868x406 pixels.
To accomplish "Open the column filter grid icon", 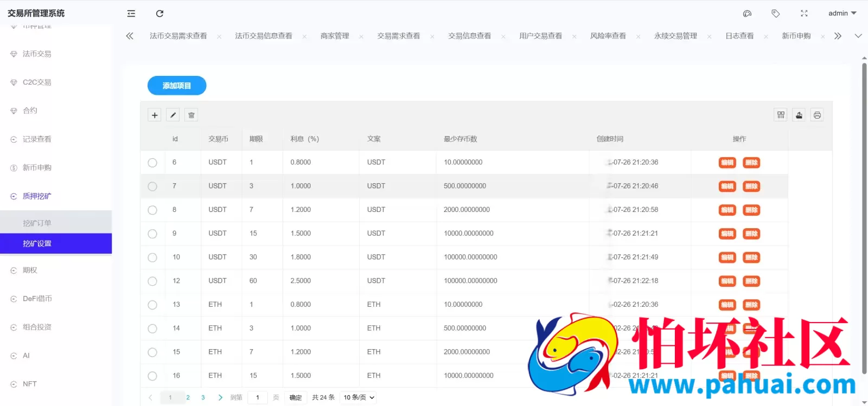I will click(x=781, y=115).
